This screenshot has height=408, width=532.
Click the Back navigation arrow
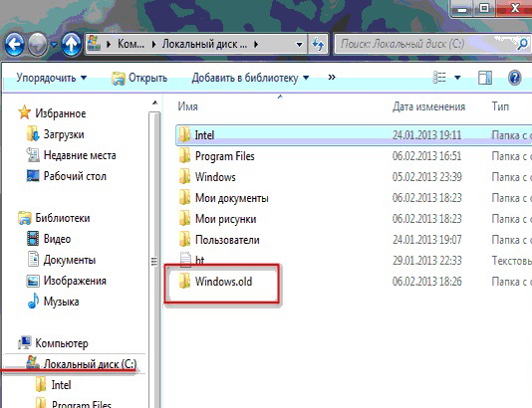point(15,44)
